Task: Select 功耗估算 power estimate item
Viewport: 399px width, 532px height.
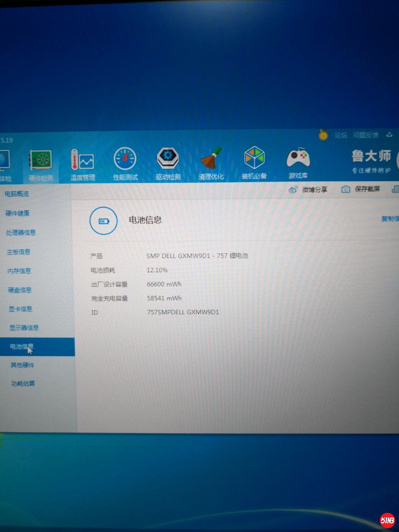Action: 23,383
